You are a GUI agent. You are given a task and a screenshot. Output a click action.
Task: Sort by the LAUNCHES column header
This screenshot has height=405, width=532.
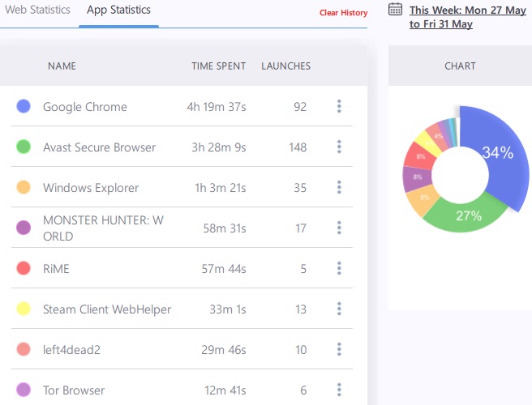286,66
